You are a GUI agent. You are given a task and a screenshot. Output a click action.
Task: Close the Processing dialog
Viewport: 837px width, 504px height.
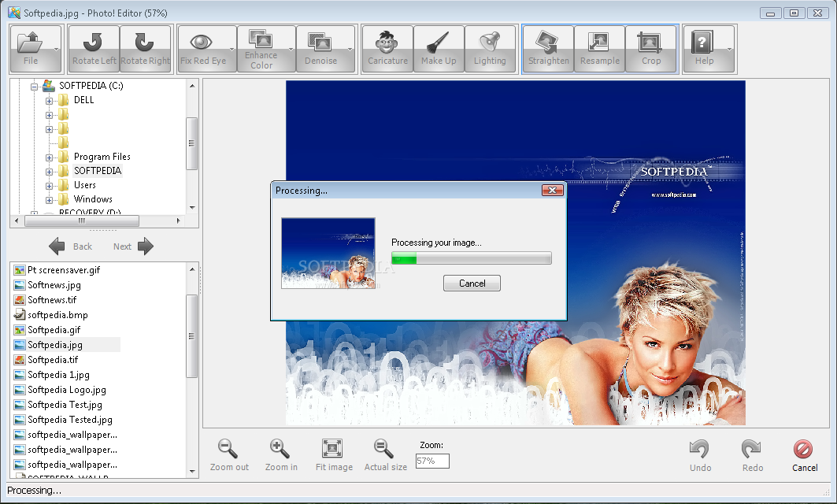click(553, 190)
